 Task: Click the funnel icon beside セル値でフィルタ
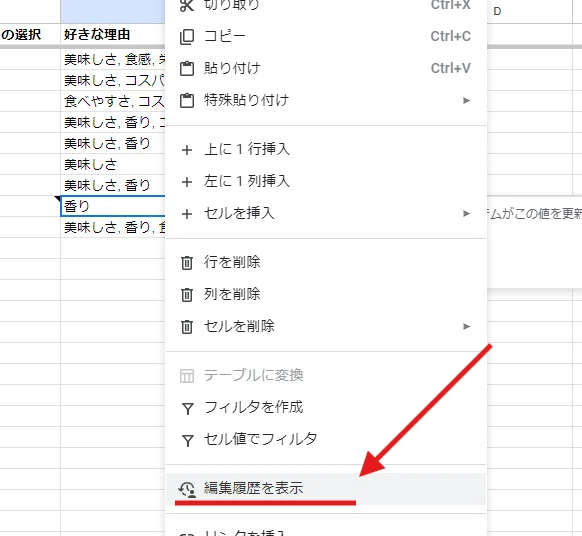pyautogui.click(x=187, y=441)
